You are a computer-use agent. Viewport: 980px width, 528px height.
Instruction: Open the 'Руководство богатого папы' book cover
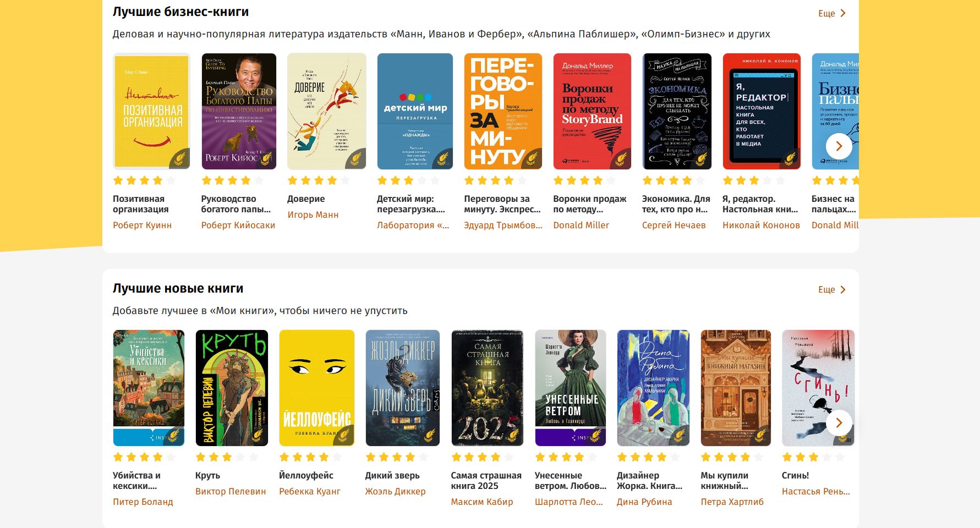point(239,111)
